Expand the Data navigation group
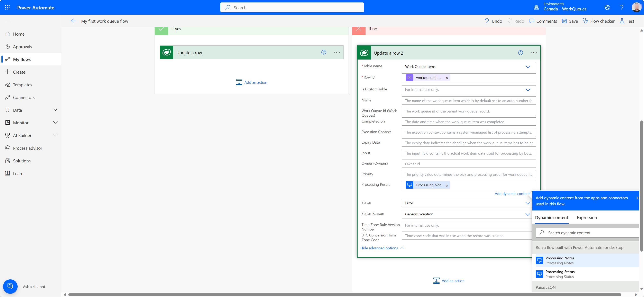The width and height of the screenshot is (644, 297). point(55,110)
